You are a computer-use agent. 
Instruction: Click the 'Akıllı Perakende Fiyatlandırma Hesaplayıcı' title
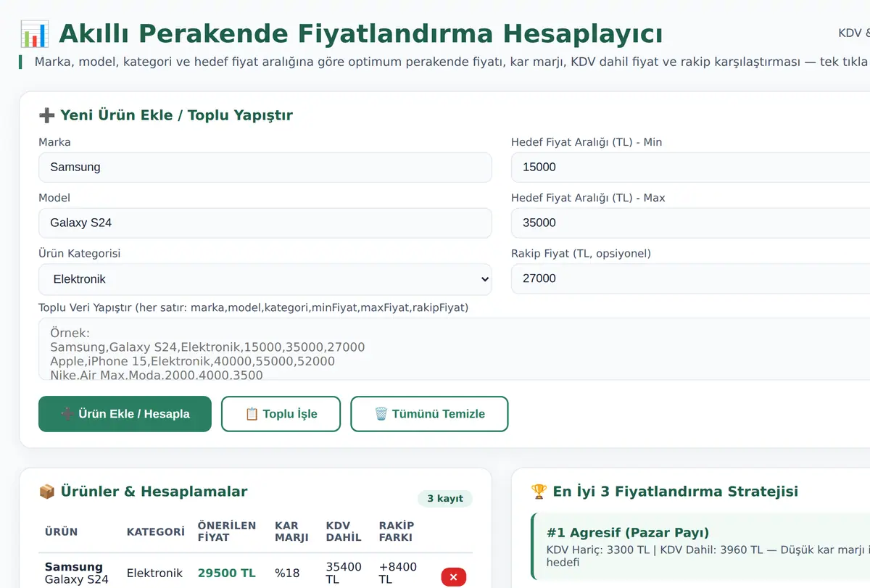360,34
